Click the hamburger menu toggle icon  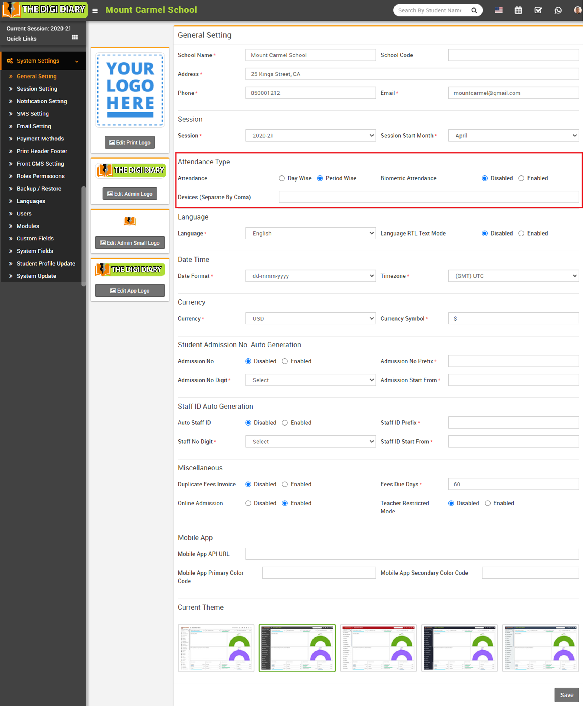[x=95, y=10]
